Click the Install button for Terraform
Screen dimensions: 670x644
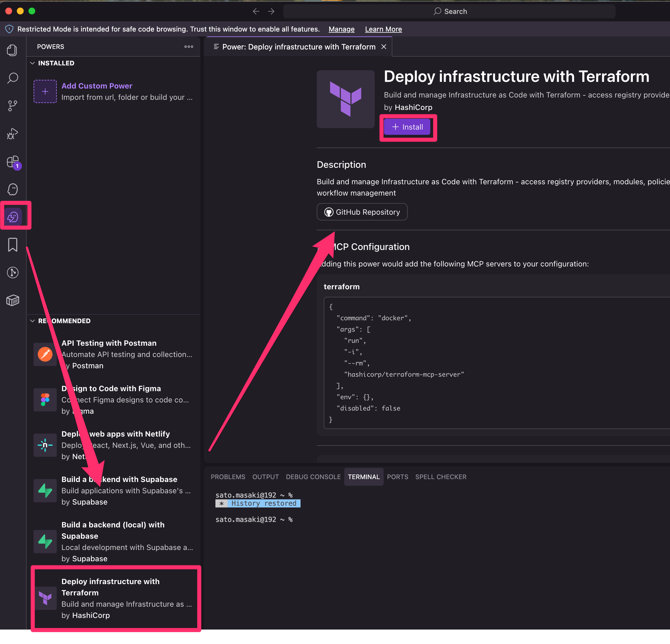pyautogui.click(x=407, y=127)
